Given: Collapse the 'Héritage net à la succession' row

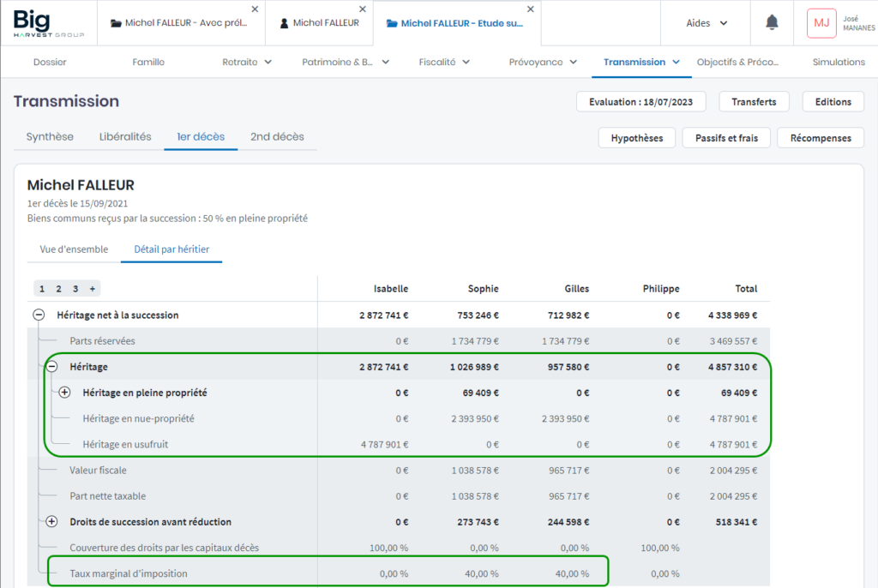Looking at the screenshot, I should click(39, 315).
